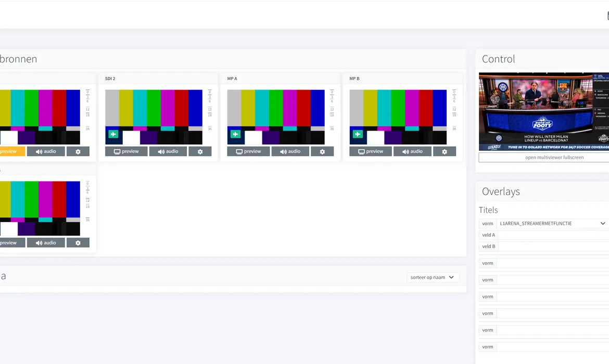The width and height of the screenshot is (609, 364).
Task: Open multiviewer fullscreen
Action: (544, 157)
